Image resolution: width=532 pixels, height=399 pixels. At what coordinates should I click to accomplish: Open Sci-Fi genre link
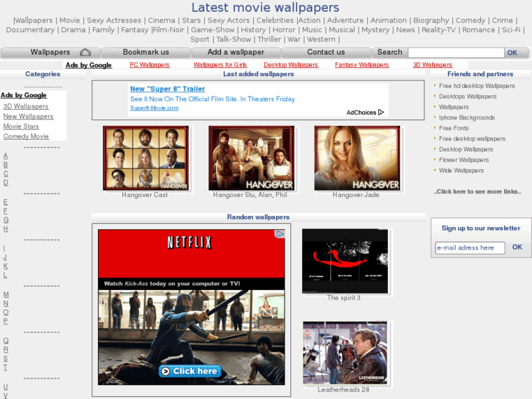pos(511,30)
